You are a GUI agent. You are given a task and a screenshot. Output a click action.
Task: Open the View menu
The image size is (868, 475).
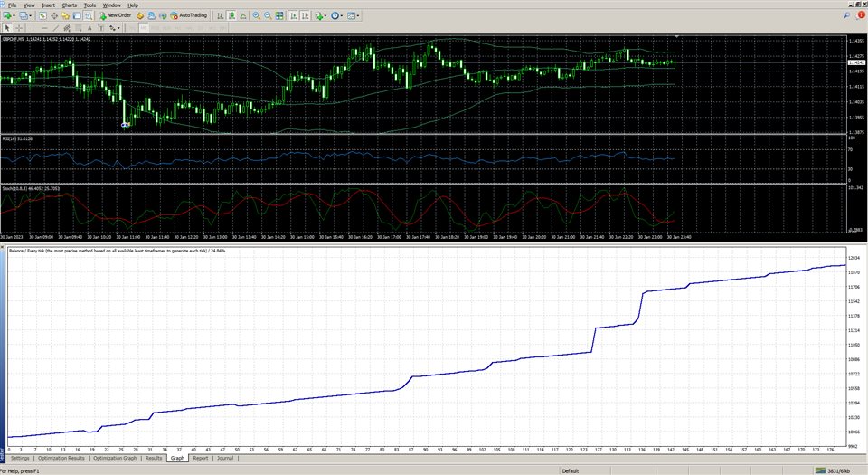(29, 5)
